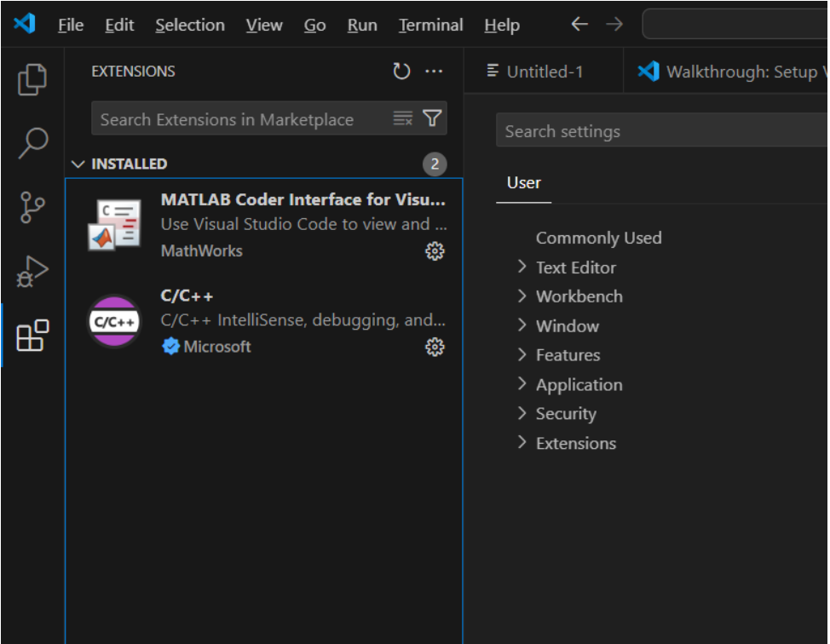Expand the Security settings group
The width and height of the screenshot is (830, 644).
pos(522,412)
